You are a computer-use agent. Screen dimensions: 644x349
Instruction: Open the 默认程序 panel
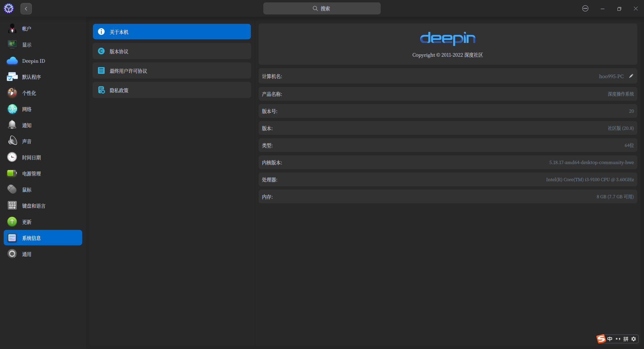point(32,77)
